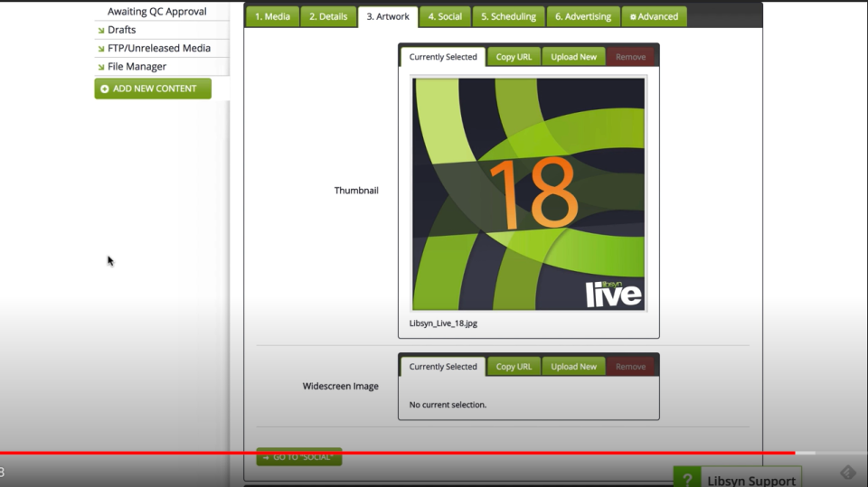The width and height of the screenshot is (868, 487).
Task: Click the plus icon on Add New Content
Action: (105, 89)
